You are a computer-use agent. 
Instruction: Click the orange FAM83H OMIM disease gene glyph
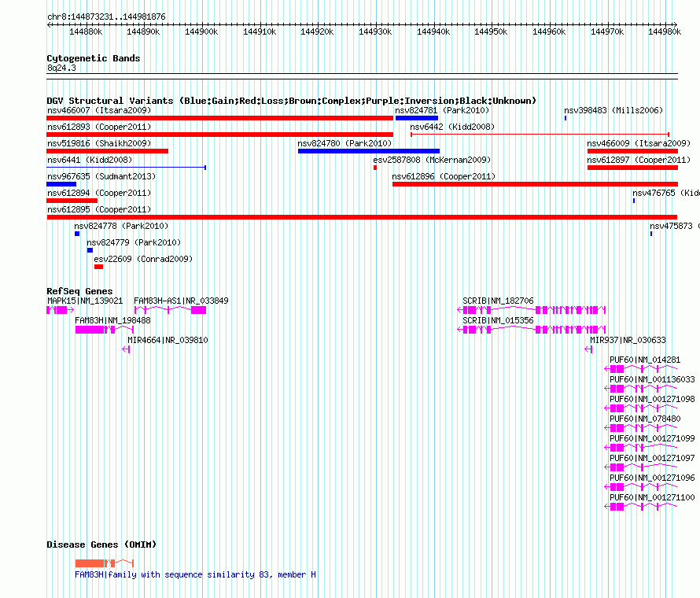105,563
